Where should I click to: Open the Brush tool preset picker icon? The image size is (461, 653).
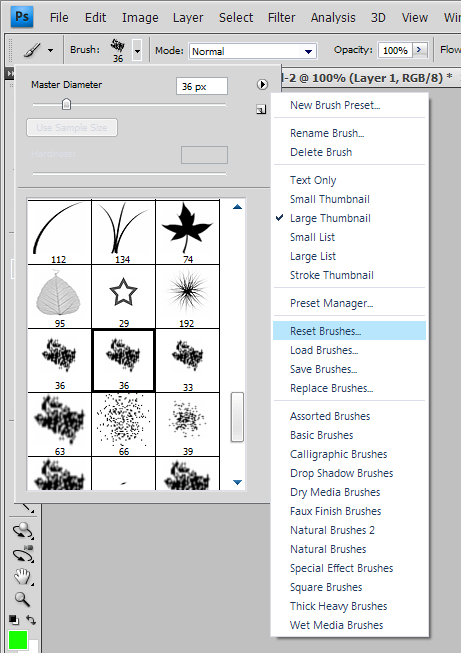point(32,50)
